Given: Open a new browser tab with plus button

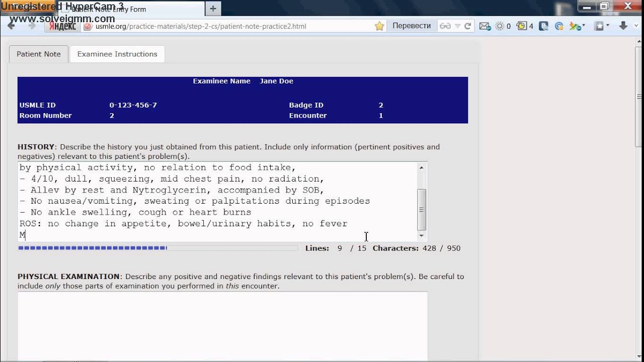Looking at the screenshot, I should coord(213,9).
